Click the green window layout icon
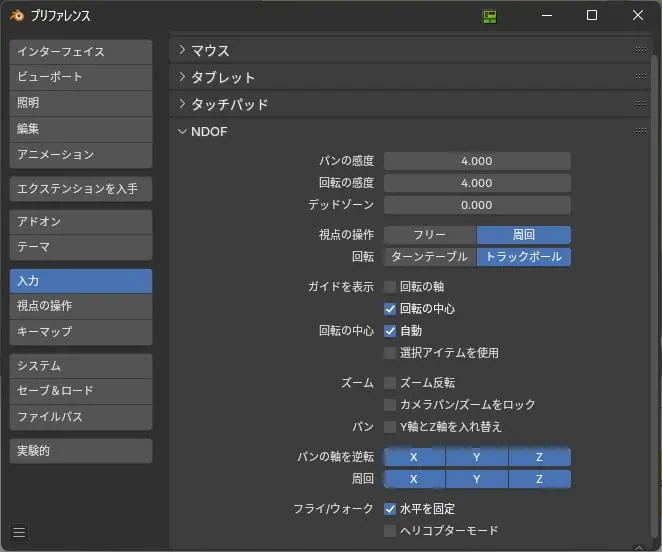Screen dimensions: 662x552 [490, 16]
